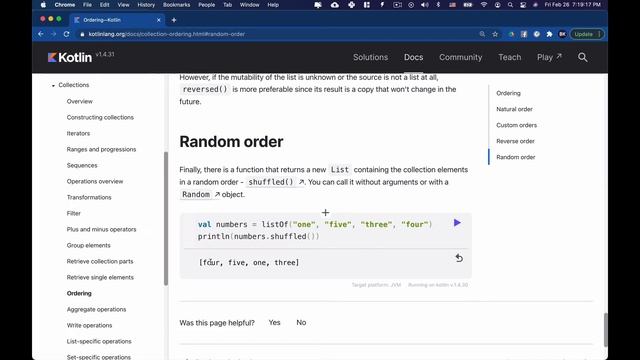Answer Yes to page helpful
640x360 pixels.
click(x=274, y=322)
